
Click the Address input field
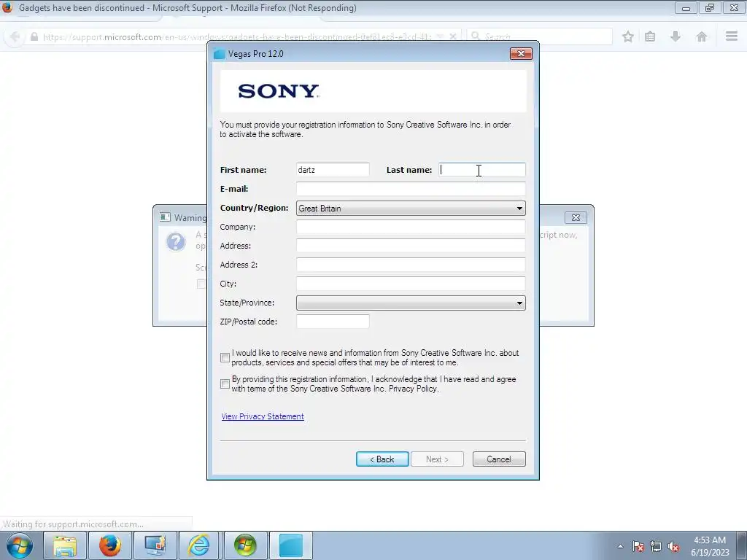411,246
